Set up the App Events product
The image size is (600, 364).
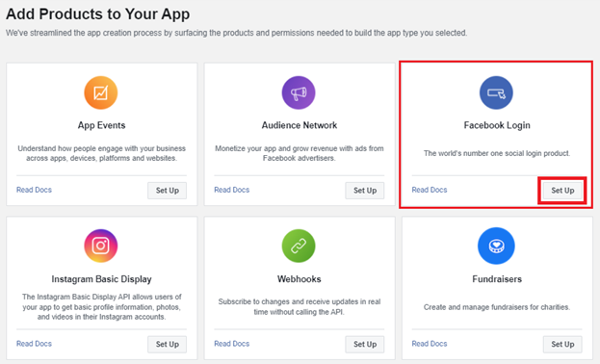coord(168,191)
